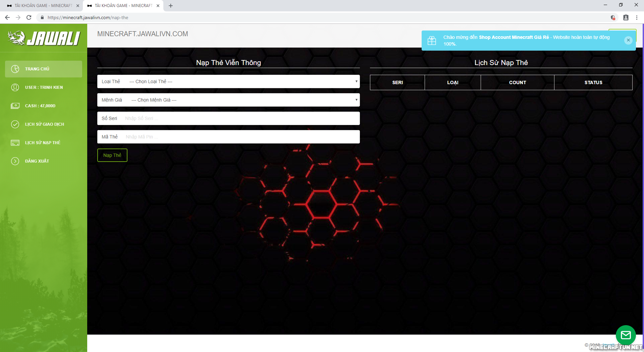Go forward in browser history
644x352 pixels.
point(18,17)
